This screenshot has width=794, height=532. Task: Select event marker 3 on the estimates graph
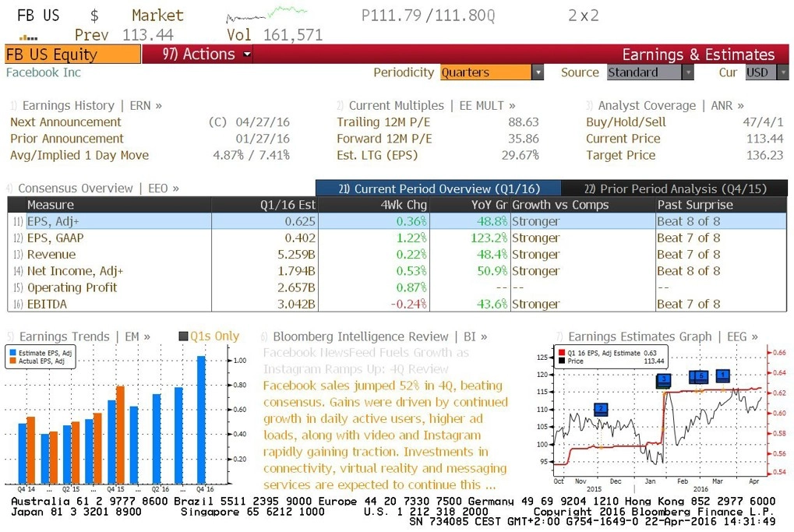coord(663,379)
